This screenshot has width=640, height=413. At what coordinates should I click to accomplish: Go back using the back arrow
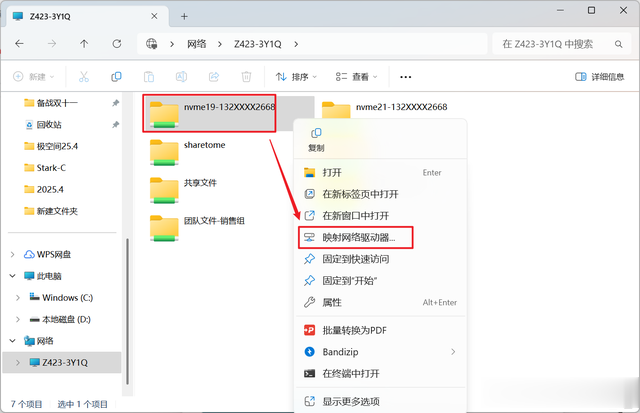coord(19,44)
